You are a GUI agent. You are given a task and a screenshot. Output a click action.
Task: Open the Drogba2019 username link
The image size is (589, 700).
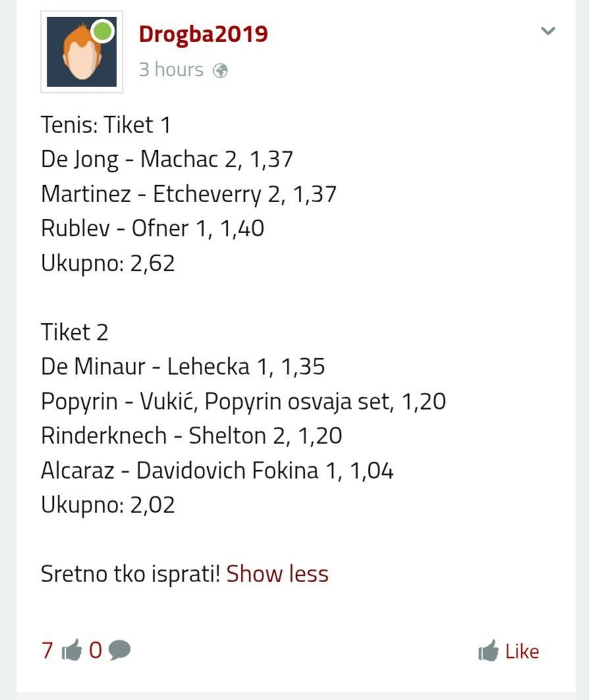203,34
